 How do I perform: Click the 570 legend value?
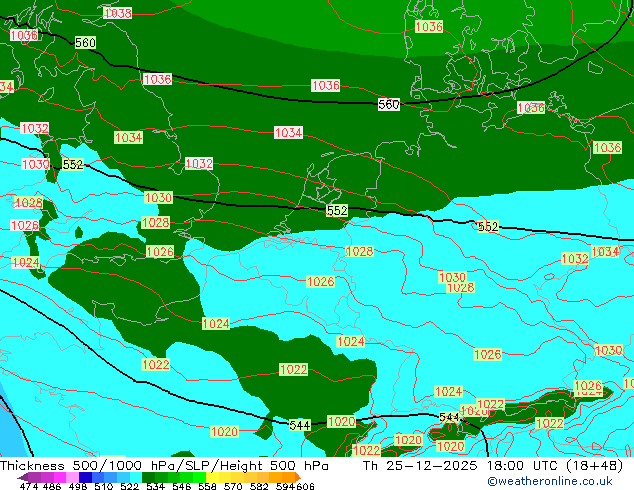pyautogui.click(x=233, y=486)
